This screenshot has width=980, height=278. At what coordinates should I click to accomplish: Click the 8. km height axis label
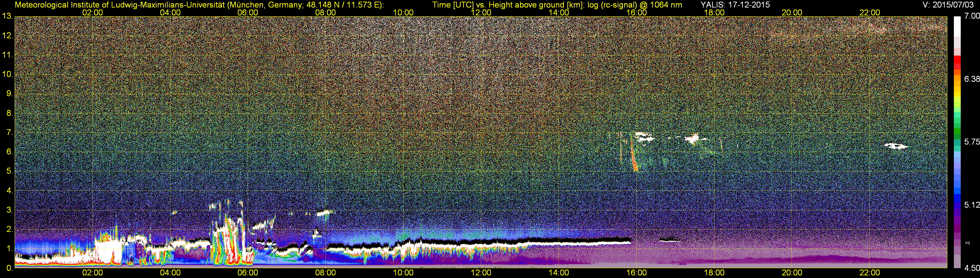[9, 113]
